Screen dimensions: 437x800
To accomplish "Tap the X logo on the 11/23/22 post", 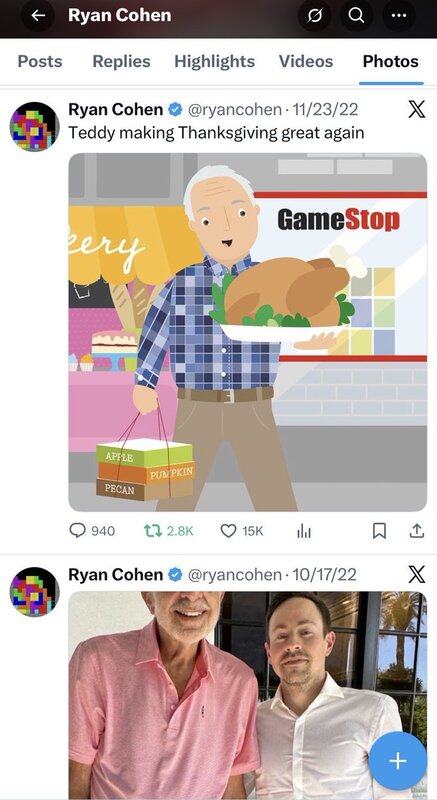I will click(x=417, y=109).
